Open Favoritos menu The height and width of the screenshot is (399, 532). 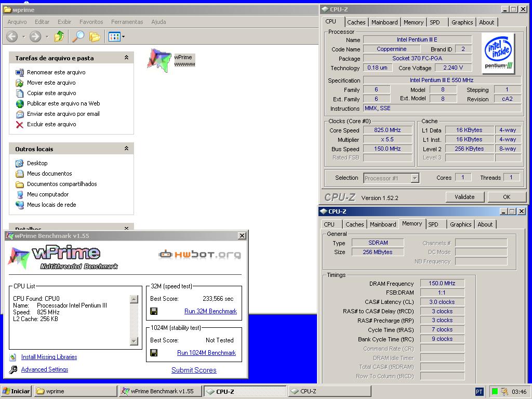point(91,22)
